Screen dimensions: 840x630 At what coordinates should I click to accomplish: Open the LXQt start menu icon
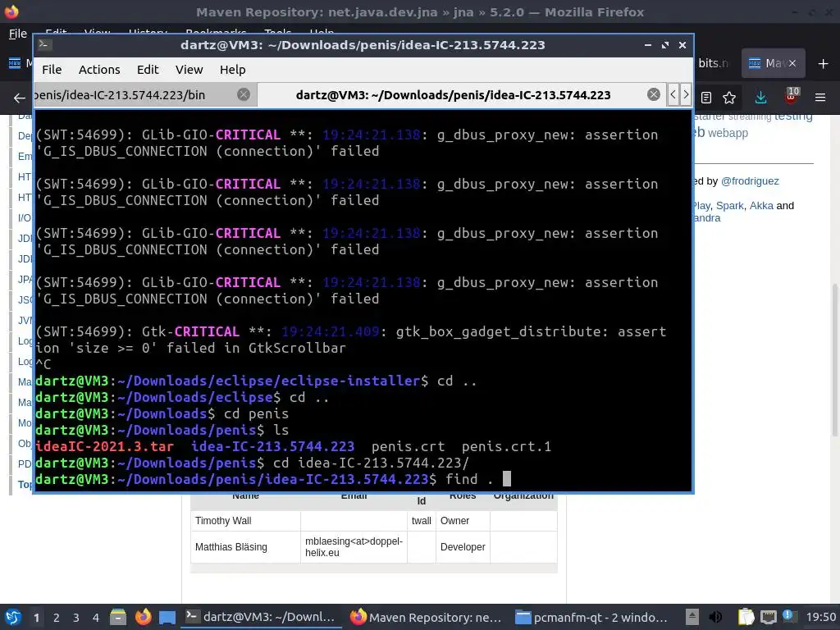tap(13, 617)
